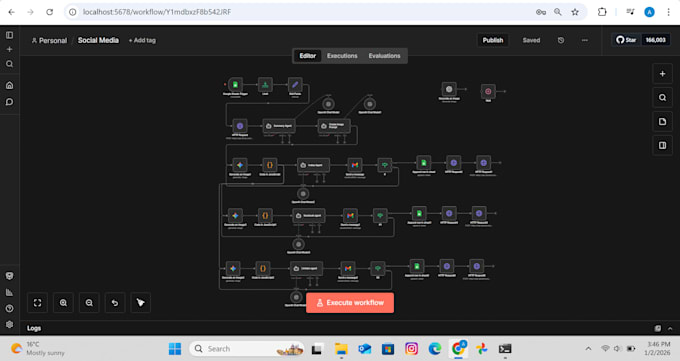
Task: Toggle the side panel icon on right toolbar
Action: point(662,145)
